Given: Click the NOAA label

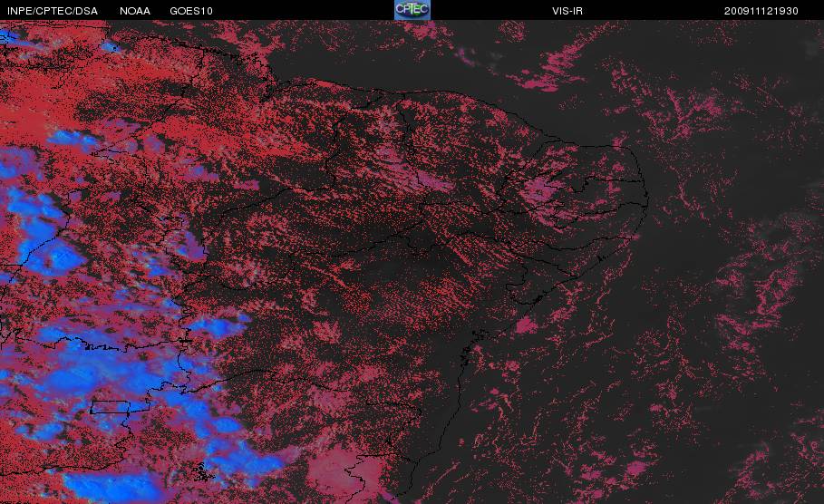Looking at the screenshot, I should (134, 11).
